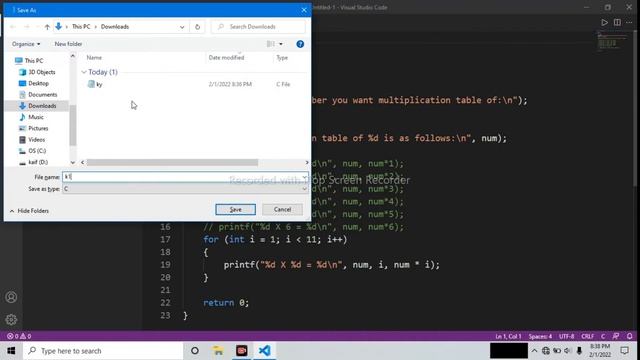Open Cortana circle icon on taskbar
Screen dimensions: 640x360
(x=195, y=351)
